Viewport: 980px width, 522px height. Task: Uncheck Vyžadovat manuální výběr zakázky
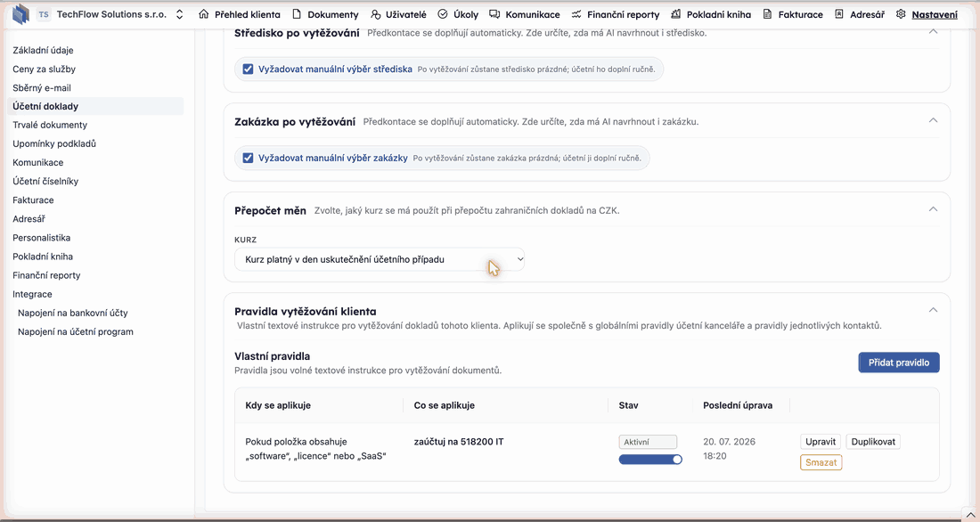coord(249,159)
